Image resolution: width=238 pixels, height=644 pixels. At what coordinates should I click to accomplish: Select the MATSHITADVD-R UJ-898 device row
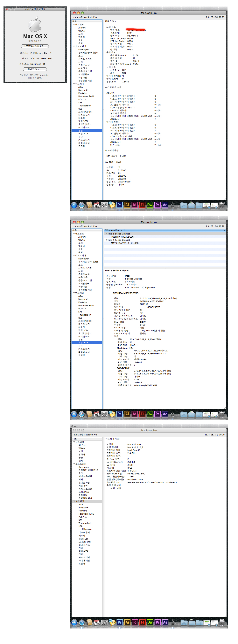124,243
